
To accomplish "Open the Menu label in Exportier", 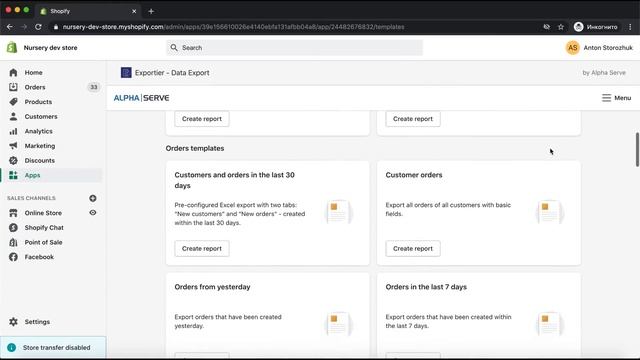I will [x=622, y=98].
